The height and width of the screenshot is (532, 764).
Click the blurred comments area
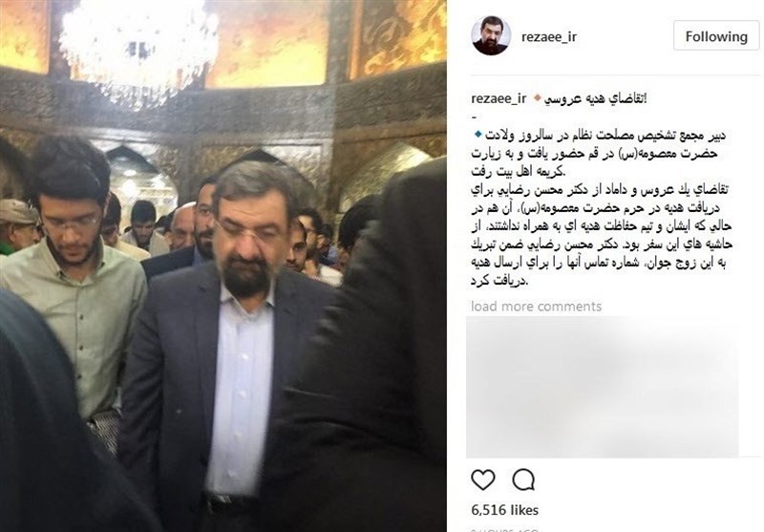point(603,388)
